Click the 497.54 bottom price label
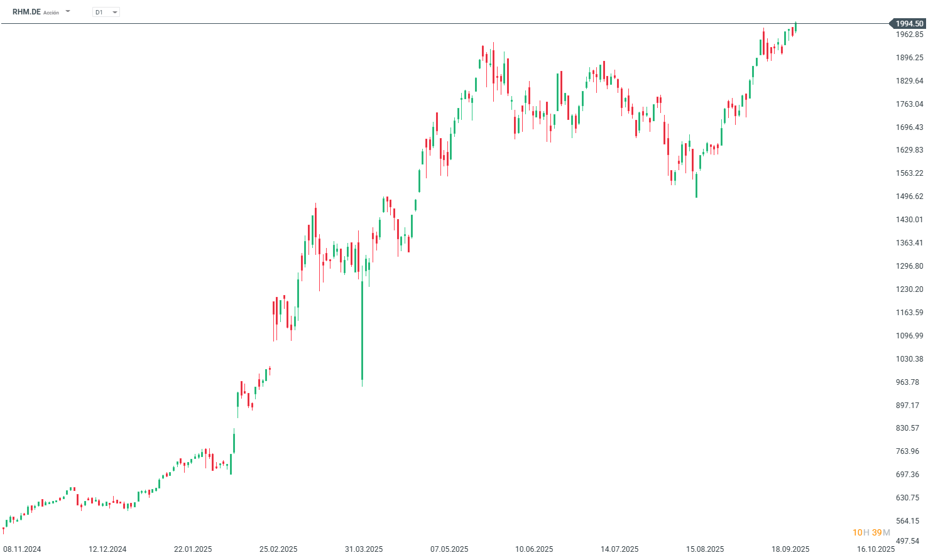The width and height of the screenshot is (933, 560). click(907, 541)
